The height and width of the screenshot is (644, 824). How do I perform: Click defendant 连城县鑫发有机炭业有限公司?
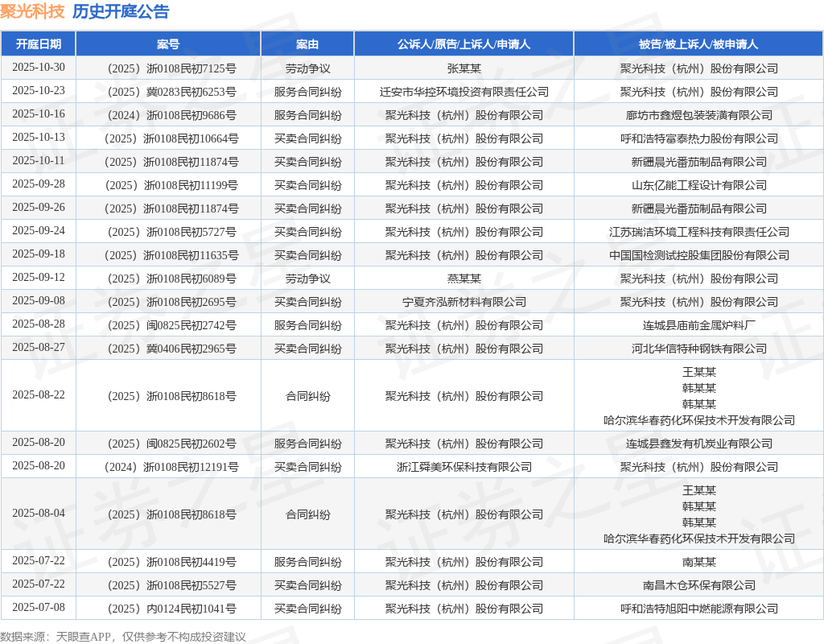pos(699,444)
